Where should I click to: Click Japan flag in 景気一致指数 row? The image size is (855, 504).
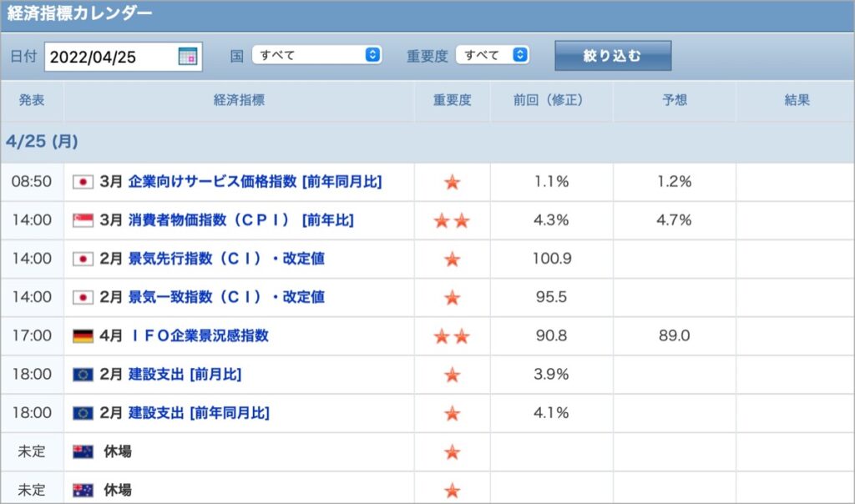(83, 298)
